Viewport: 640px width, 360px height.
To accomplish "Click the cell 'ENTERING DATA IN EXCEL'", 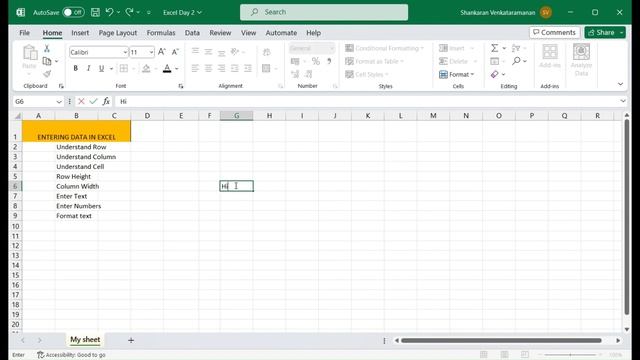I will click(x=76, y=131).
